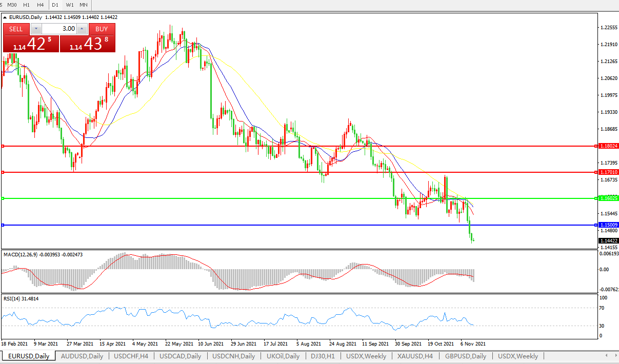
Task: Switch to the XAUUSD,H4 chart tab
Action: point(414,356)
